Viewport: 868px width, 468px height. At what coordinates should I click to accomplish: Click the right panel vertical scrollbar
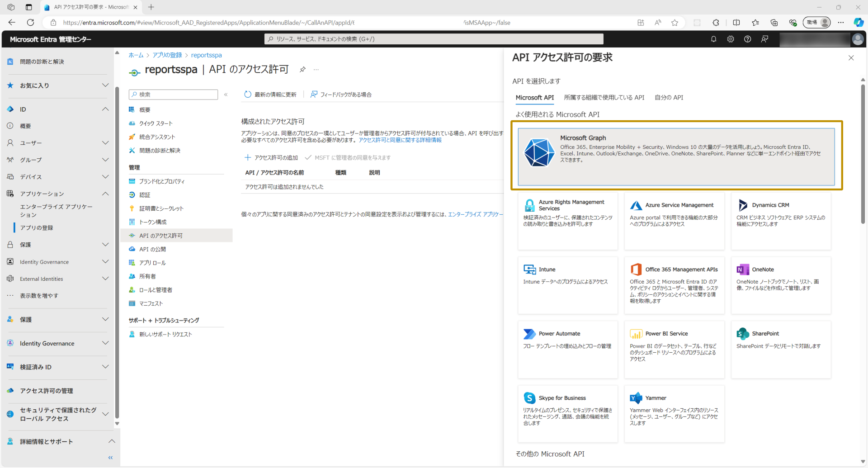coord(863,154)
